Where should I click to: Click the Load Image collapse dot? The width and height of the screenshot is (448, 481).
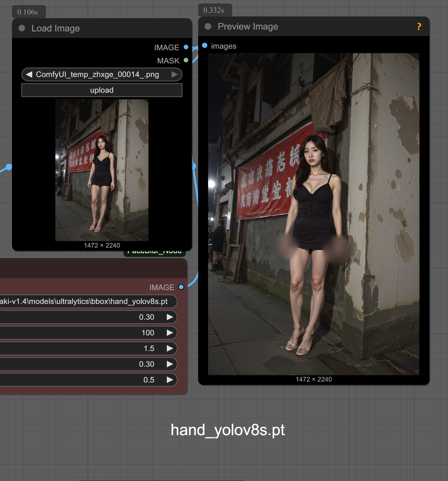click(x=22, y=28)
